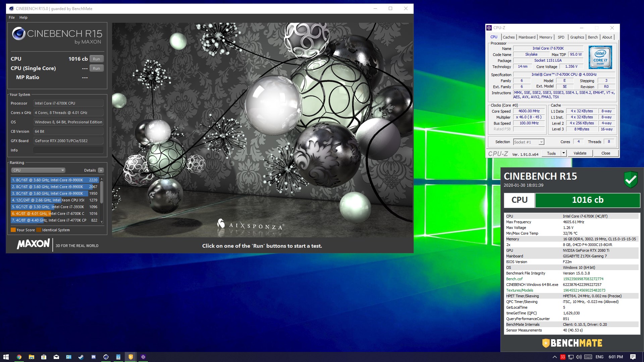Open Windows notification action center

pos(633,357)
